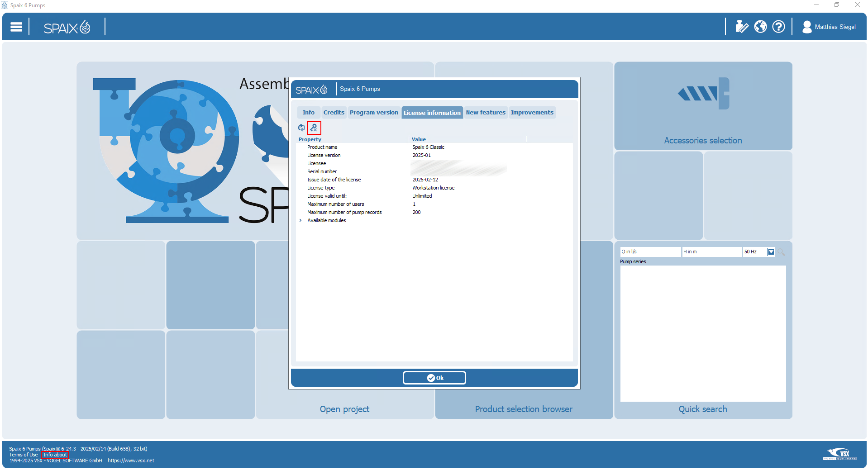Screen dimensions: 868x470
Task: Select the Maximum number of users row
Action: click(x=434, y=204)
